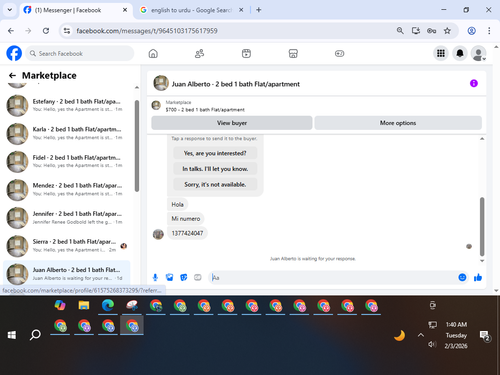This screenshot has width=500, height=375.
Task: Click the conversation list scrollbar
Action: (x=137, y=146)
